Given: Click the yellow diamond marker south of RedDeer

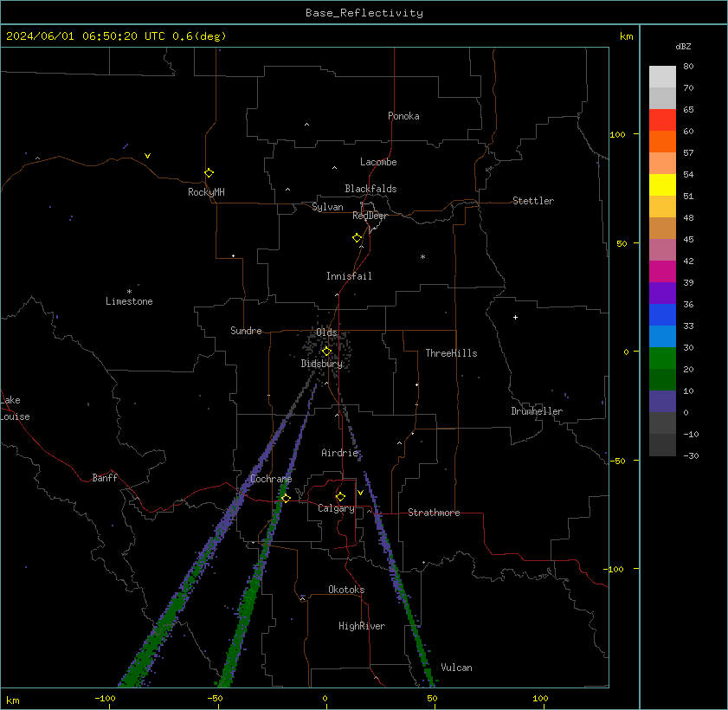Looking at the screenshot, I should tap(357, 238).
